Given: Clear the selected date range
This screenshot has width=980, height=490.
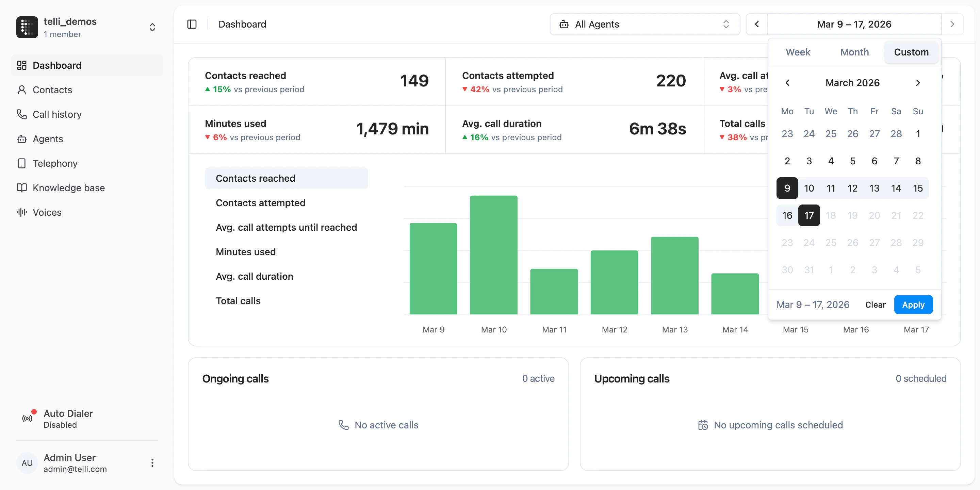Looking at the screenshot, I should (875, 304).
